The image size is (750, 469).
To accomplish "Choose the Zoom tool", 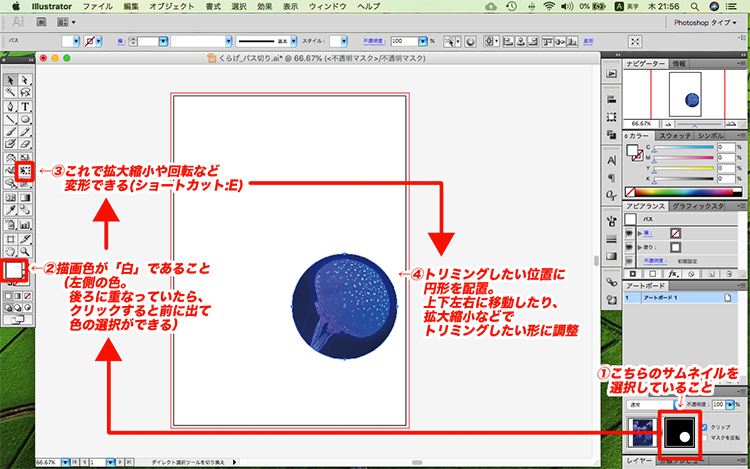I will tap(25, 251).
